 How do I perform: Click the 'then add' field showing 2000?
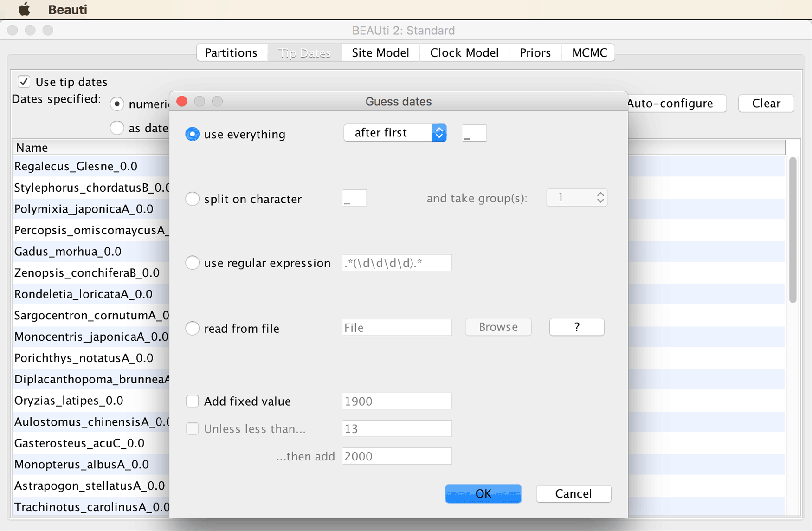(397, 456)
